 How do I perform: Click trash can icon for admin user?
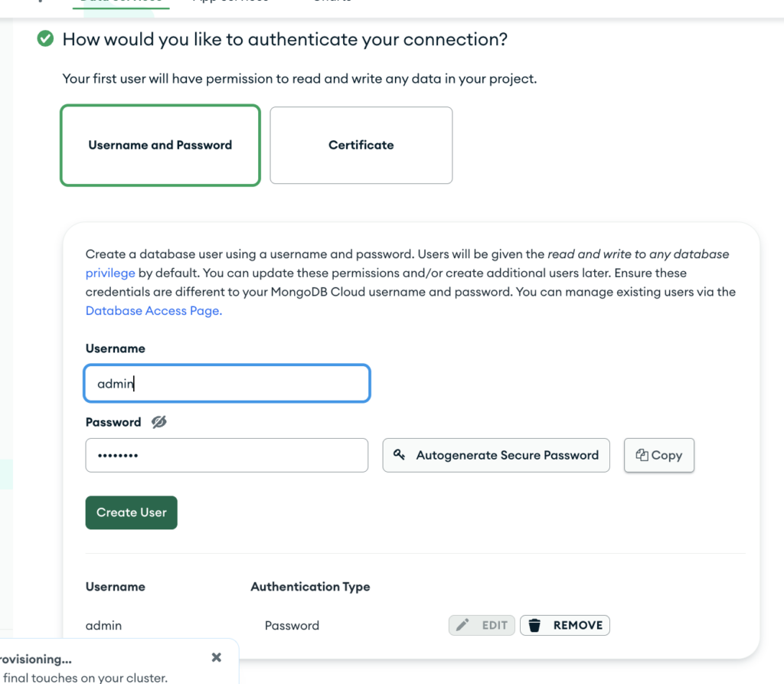tap(534, 626)
